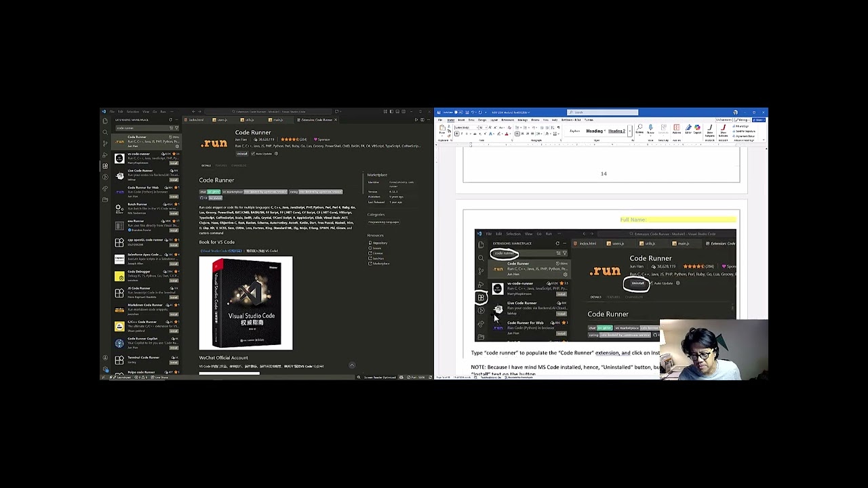
Task: Click the Visual Studio Code book cover image
Action: pyautogui.click(x=246, y=304)
